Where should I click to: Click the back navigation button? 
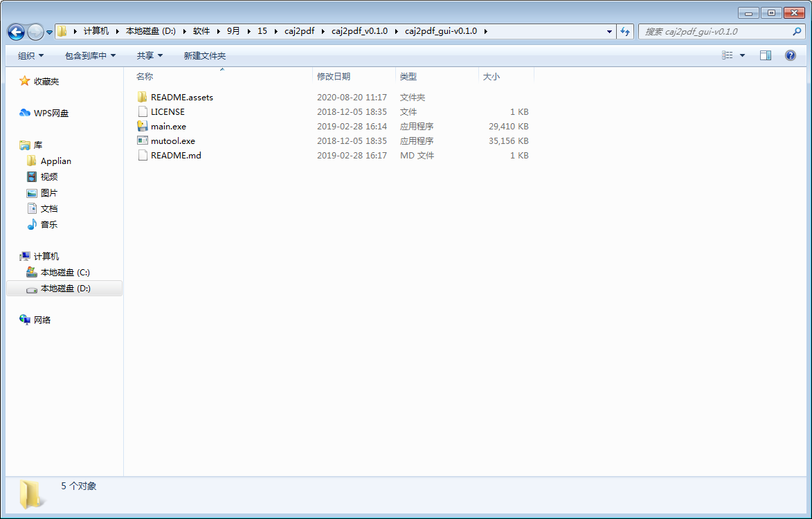click(15, 31)
